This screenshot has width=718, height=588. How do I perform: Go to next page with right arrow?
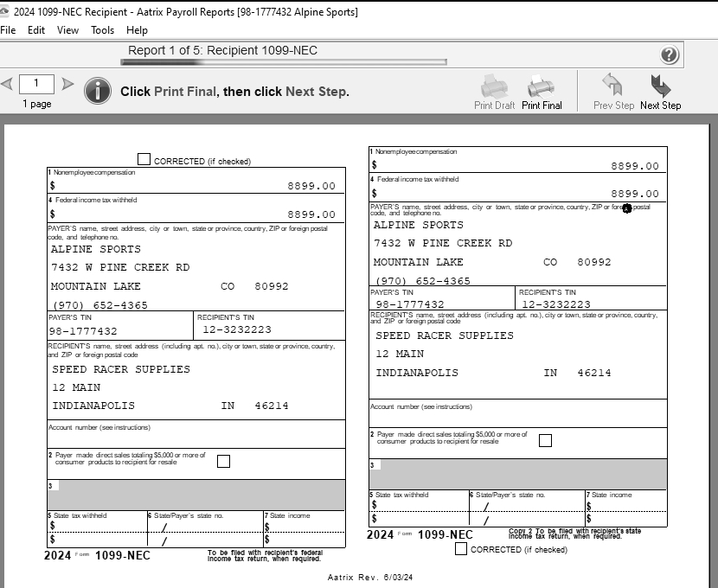point(67,84)
